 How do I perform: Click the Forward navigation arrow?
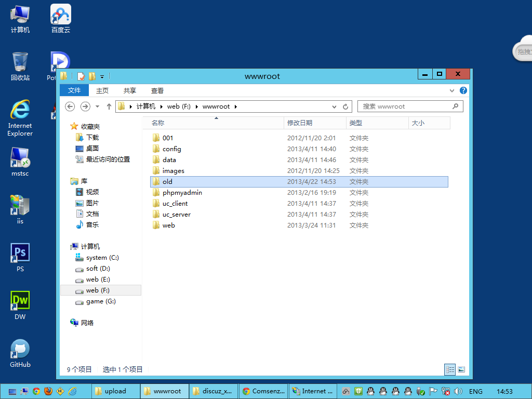click(x=85, y=107)
